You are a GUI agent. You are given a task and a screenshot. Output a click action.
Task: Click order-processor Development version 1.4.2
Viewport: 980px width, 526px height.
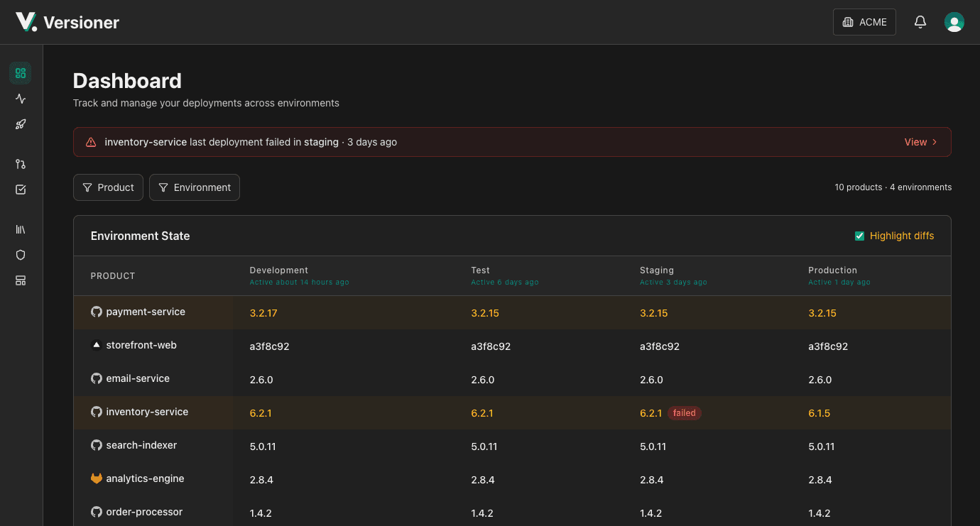261,513
